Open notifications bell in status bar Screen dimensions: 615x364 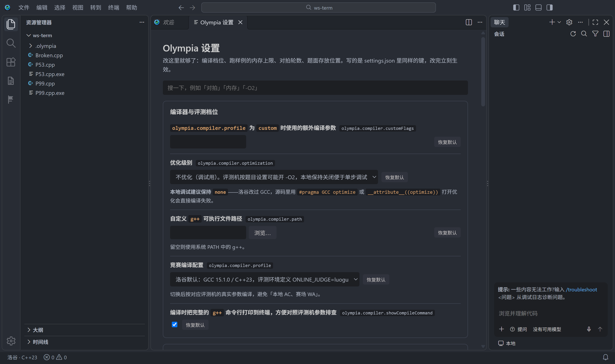point(605,357)
